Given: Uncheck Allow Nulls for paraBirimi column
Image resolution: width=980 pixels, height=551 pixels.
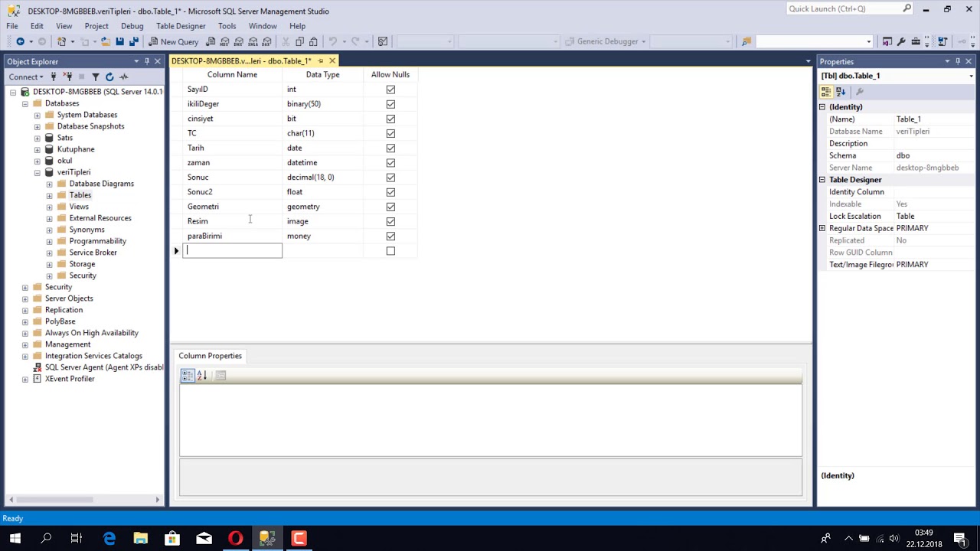Looking at the screenshot, I should [x=390, y=236].
